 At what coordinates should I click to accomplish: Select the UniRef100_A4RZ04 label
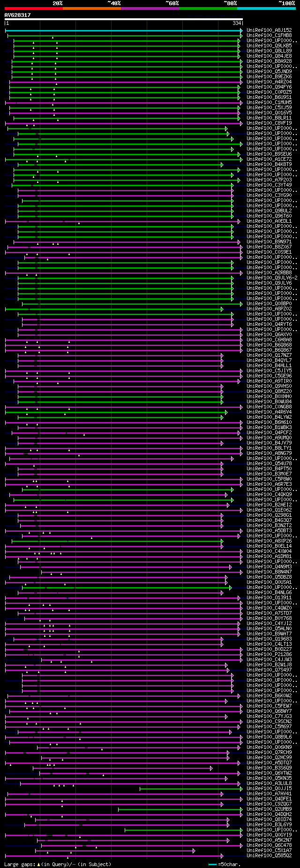pos(269,82)
